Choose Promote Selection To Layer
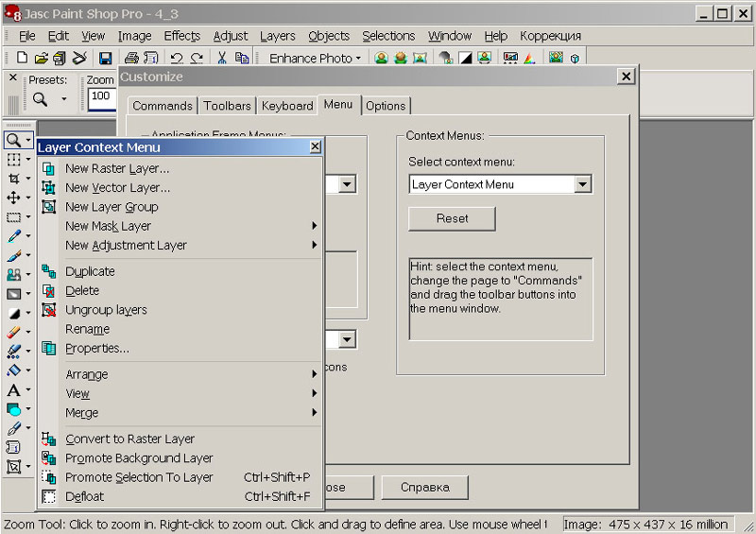Screen dimensions: 756x534 [x=180, y=477]
